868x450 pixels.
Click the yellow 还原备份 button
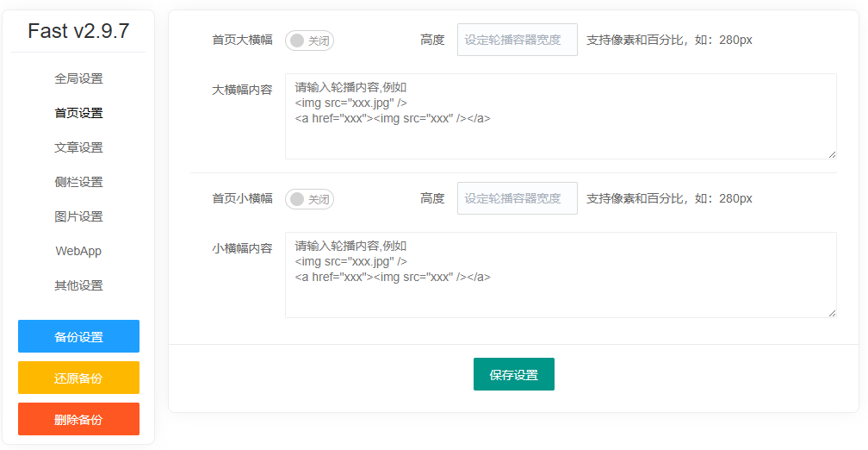click(x=78, y=378)
